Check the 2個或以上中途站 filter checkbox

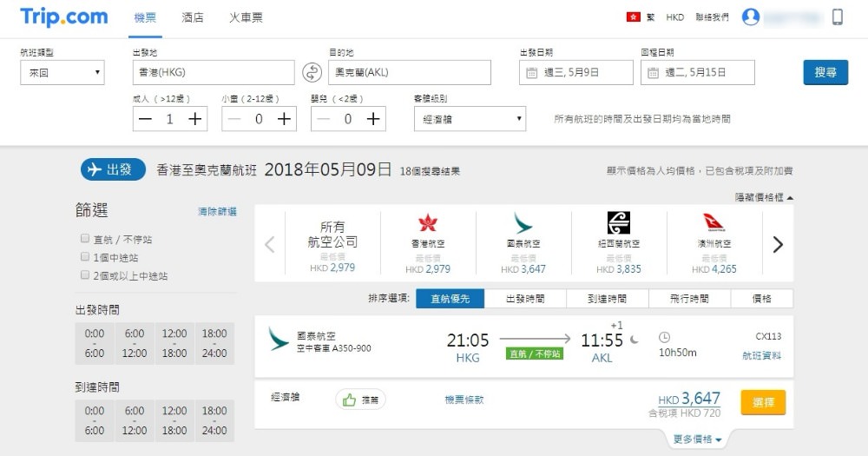[85, 275]
